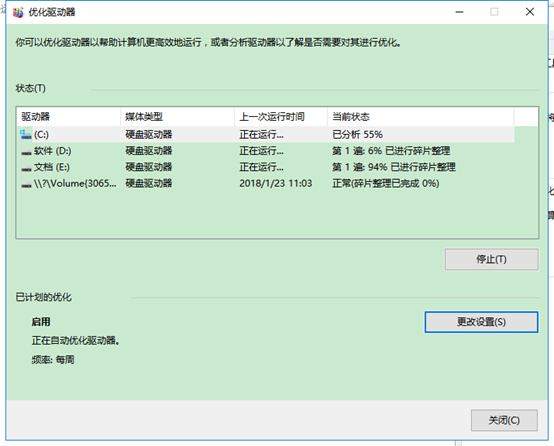The height and width of the screenshot is (446, 554).
Task: Click the 频率: 每周 text
Action: pyautogui.click(x=53, y=360)
